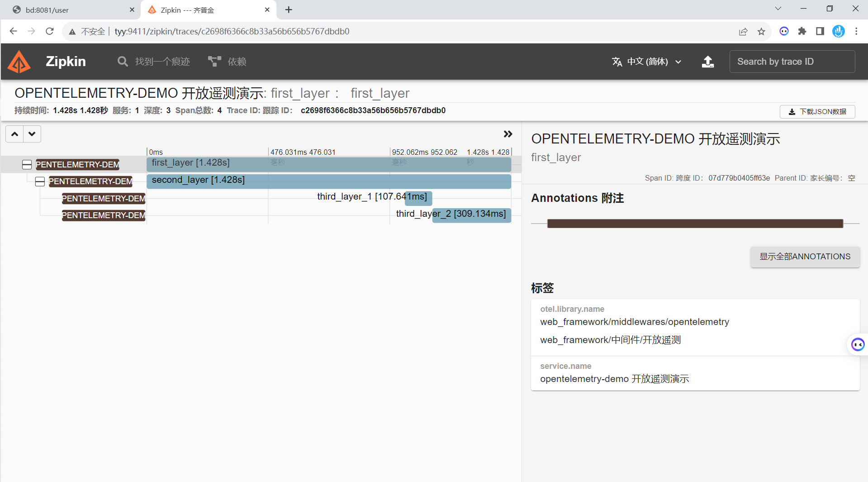Collapse the second_layer span row

point(40,181)
